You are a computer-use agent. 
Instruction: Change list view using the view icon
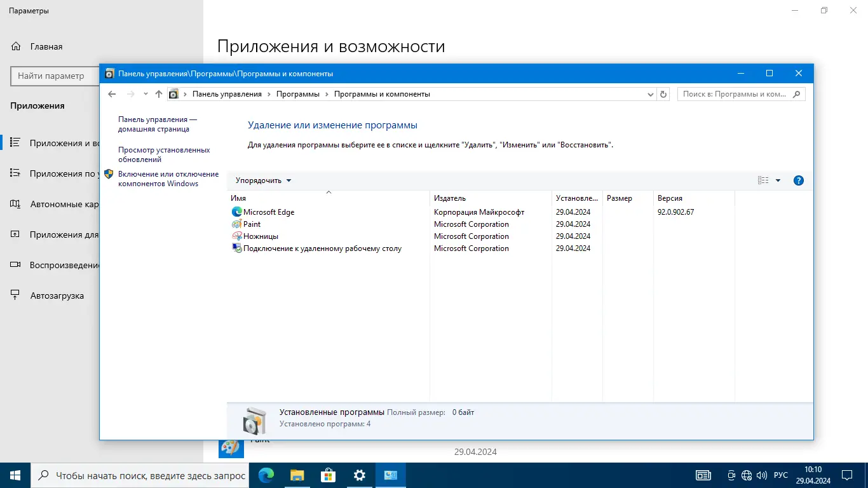click(762, 180)
